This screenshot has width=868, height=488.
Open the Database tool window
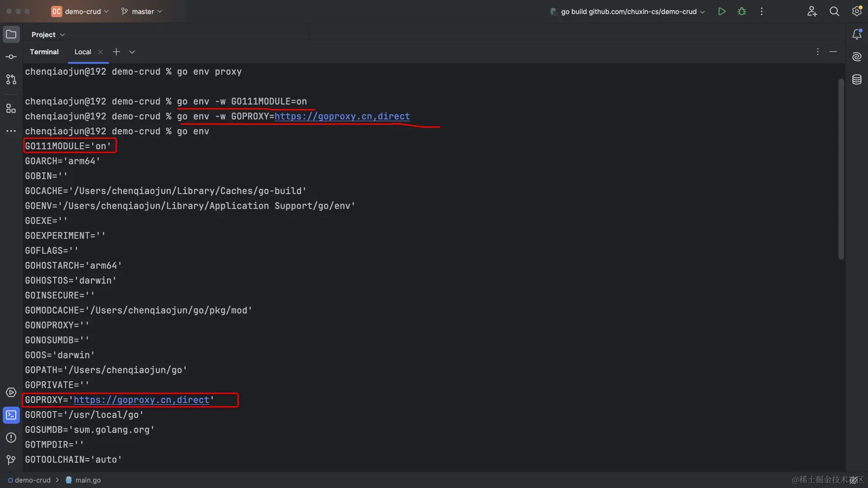pos(857,80)
